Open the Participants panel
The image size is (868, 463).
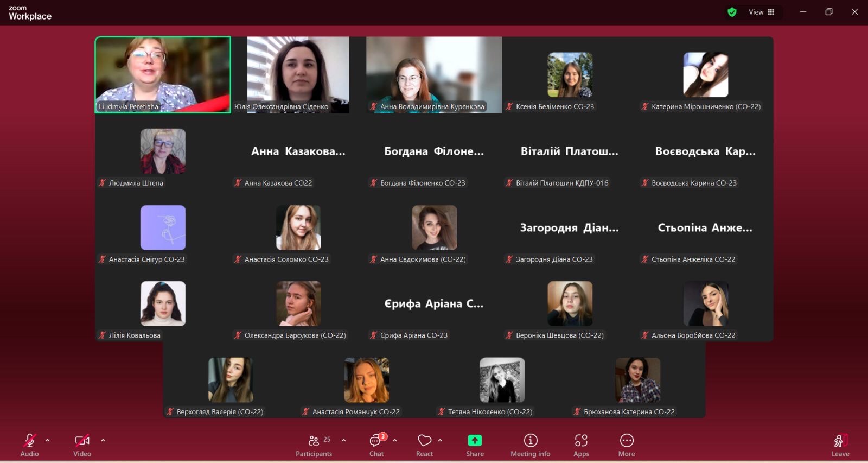pyautogui.click(x=314, y=445)
